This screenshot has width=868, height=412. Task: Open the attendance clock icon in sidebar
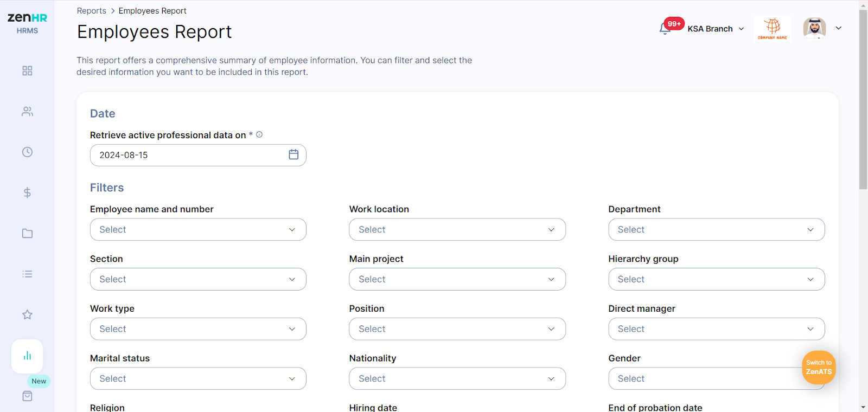27,152
